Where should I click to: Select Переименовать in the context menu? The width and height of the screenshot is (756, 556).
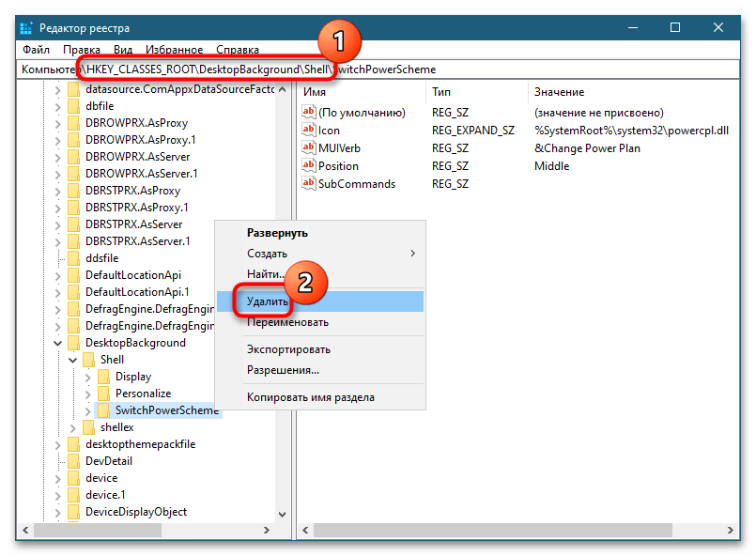(287, 322)
